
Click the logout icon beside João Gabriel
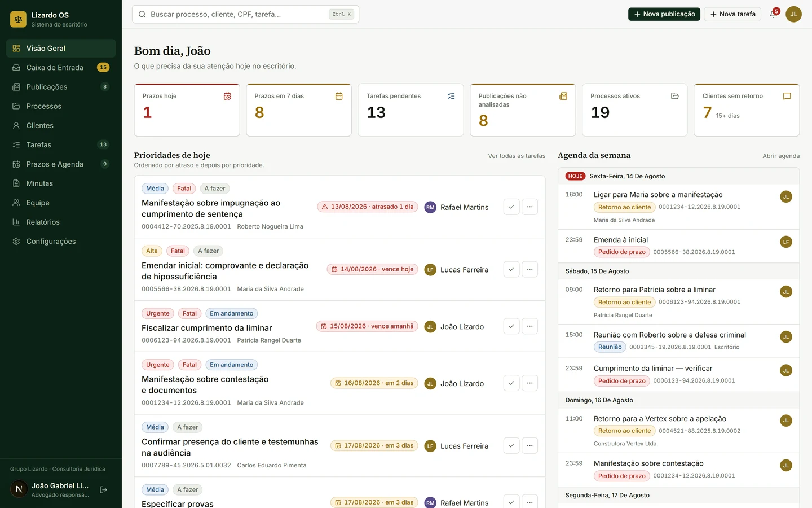[x=104, y=489]
